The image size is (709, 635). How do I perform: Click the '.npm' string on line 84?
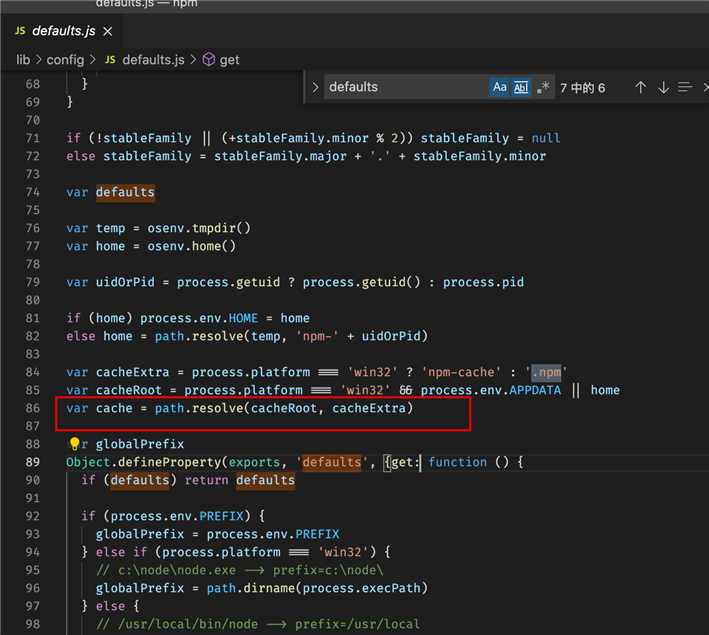point(546,372)
